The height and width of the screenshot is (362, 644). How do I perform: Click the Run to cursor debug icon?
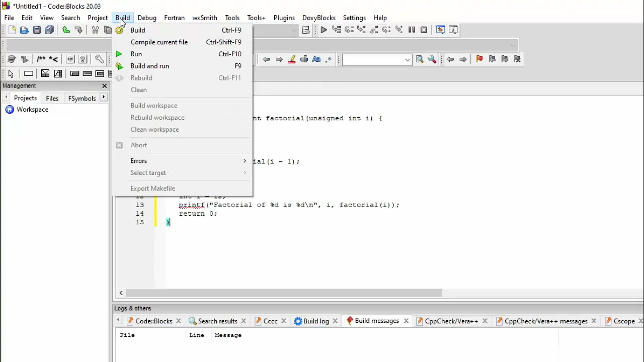pos(337,30)
